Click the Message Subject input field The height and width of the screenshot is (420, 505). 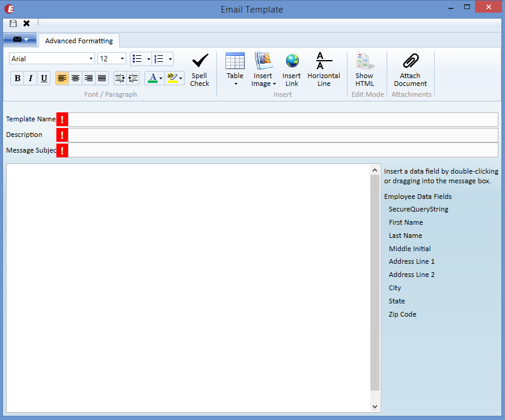[x=283, y=150]
